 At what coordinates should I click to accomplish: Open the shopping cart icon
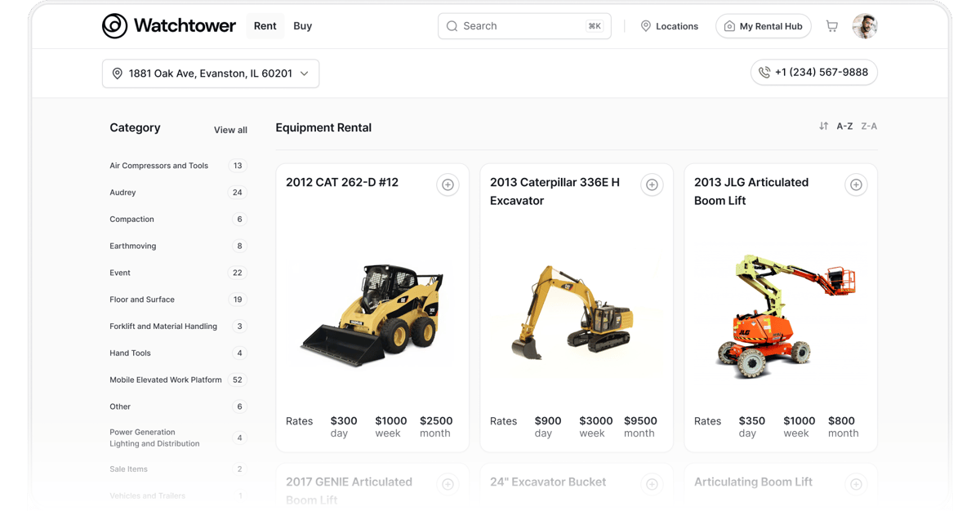click(831, 26)
